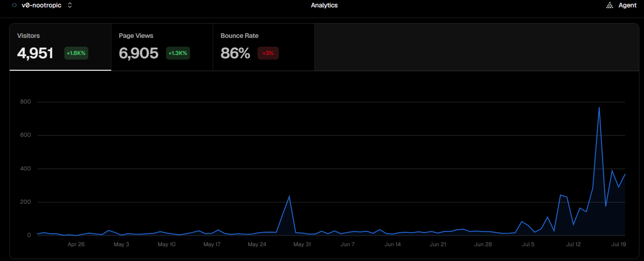Click the chart spike before May 31

coord(289,196)
